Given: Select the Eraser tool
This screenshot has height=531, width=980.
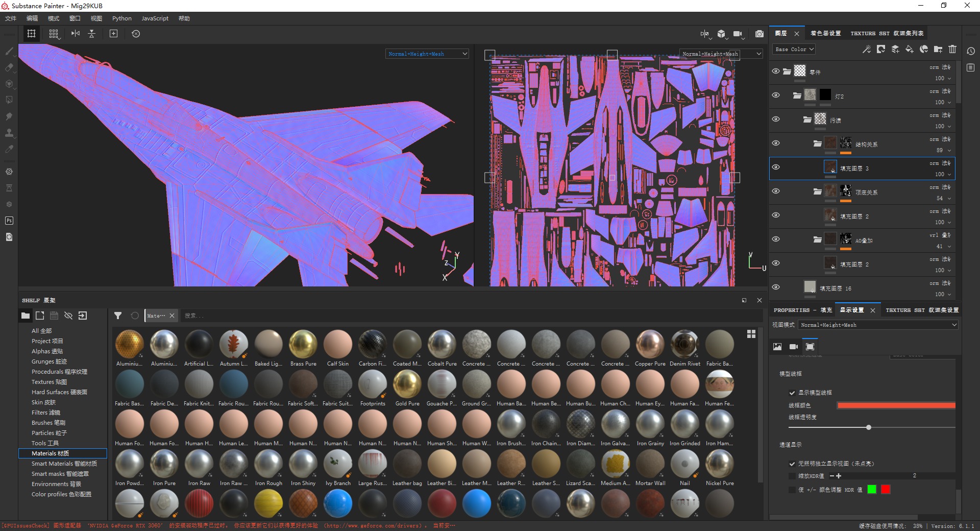Looking at the screenshot, I should coord(9,67).
